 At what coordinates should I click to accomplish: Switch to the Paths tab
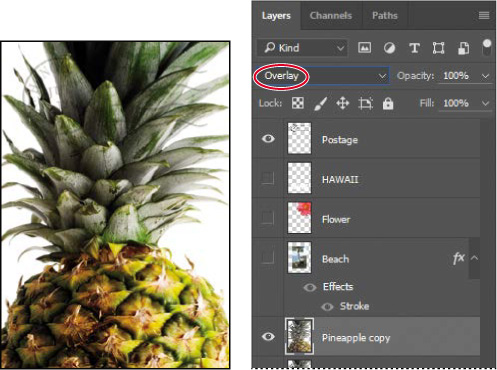point(385,16)
